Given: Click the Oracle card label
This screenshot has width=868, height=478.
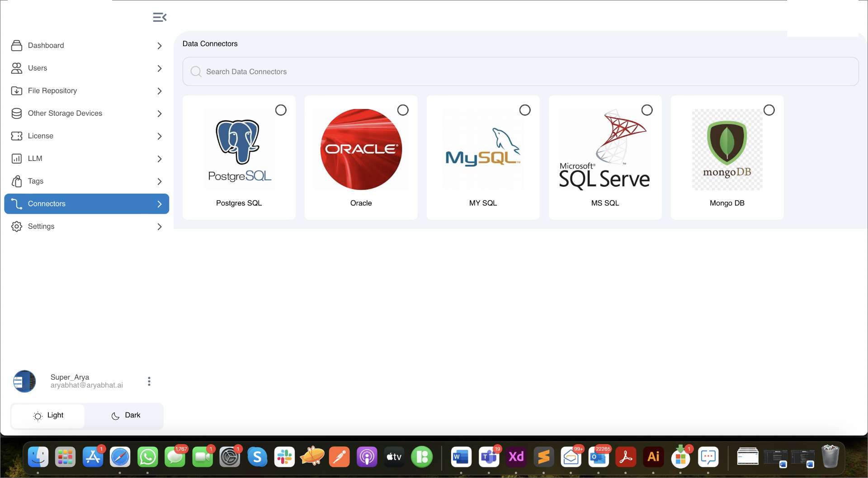Looking at the screenshot, I should pos(361,203).
